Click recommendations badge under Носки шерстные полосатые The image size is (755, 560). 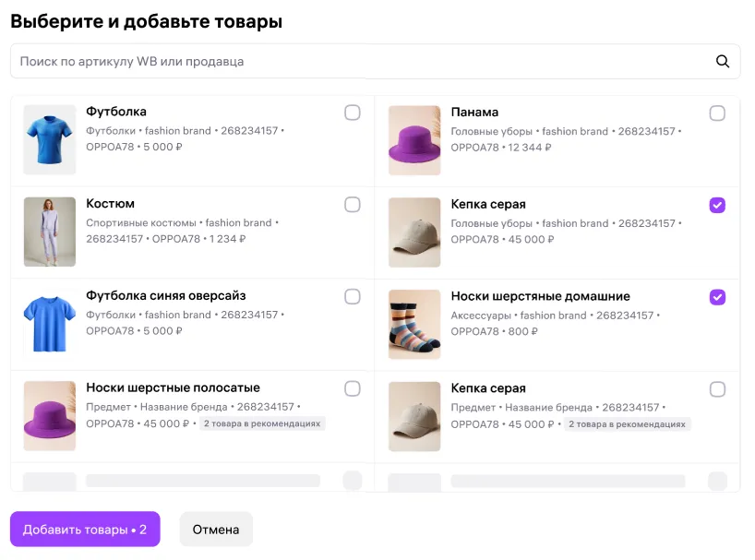[x=262, y=424]
